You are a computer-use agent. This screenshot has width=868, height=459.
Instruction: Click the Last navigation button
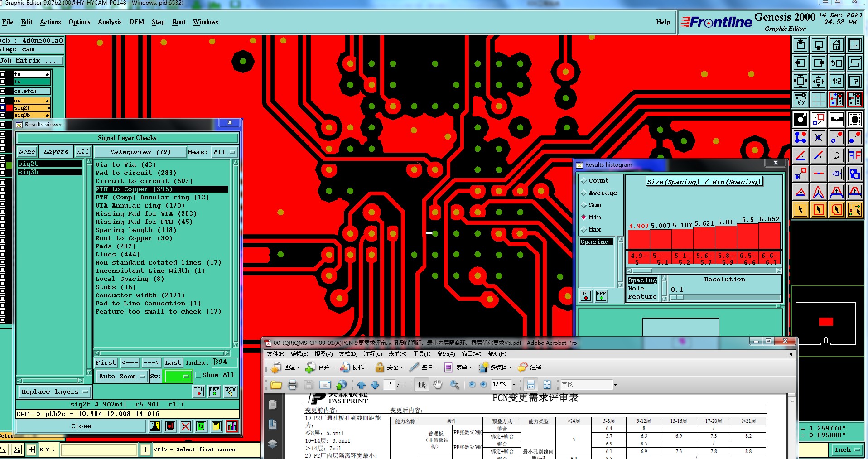(x=173, y=362)
